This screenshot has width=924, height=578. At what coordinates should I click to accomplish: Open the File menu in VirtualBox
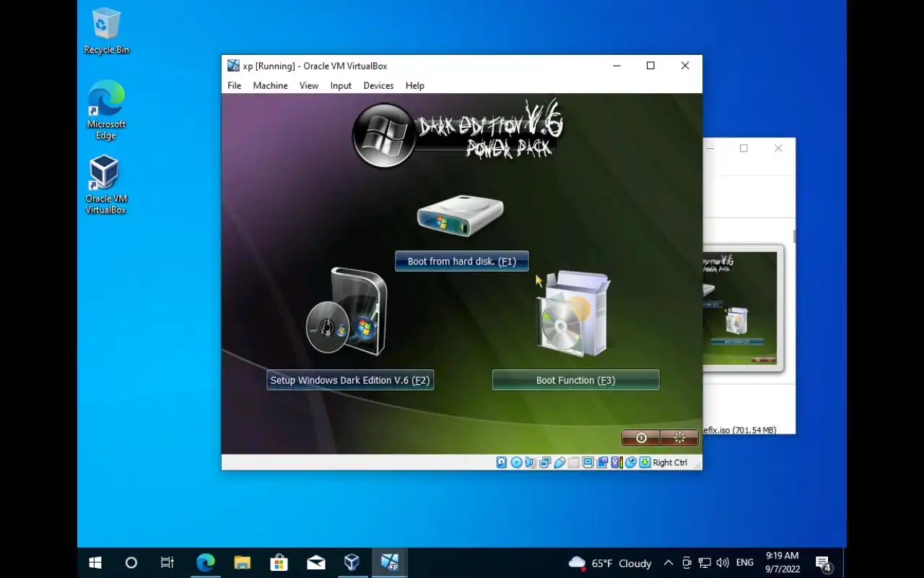point(235,85)
